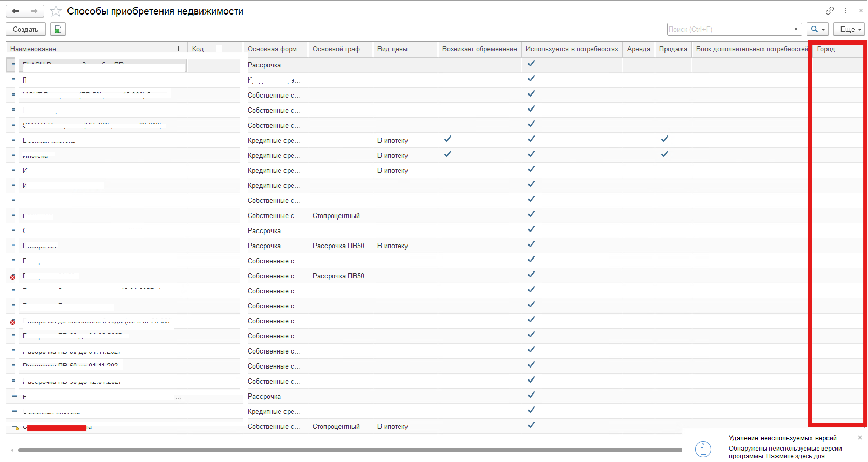868x462 pixels.
Task: Toggle the top checkmark under Используется в потребностях
Action: coord(531,64)
